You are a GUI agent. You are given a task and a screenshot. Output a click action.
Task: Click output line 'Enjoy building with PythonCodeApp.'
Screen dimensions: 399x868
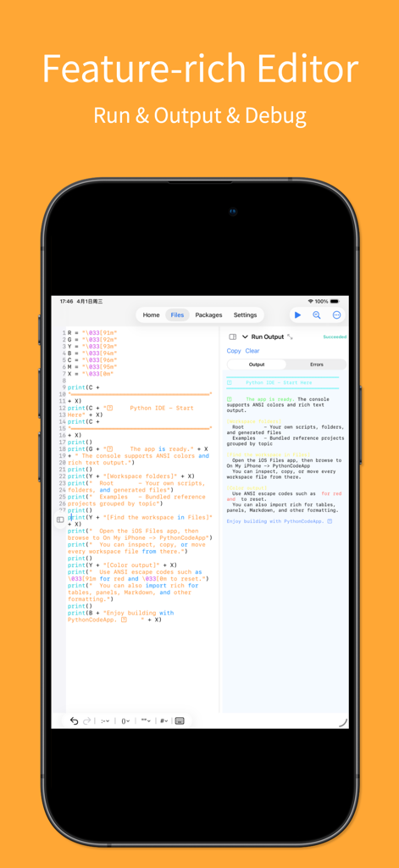(x=276, y=521)
